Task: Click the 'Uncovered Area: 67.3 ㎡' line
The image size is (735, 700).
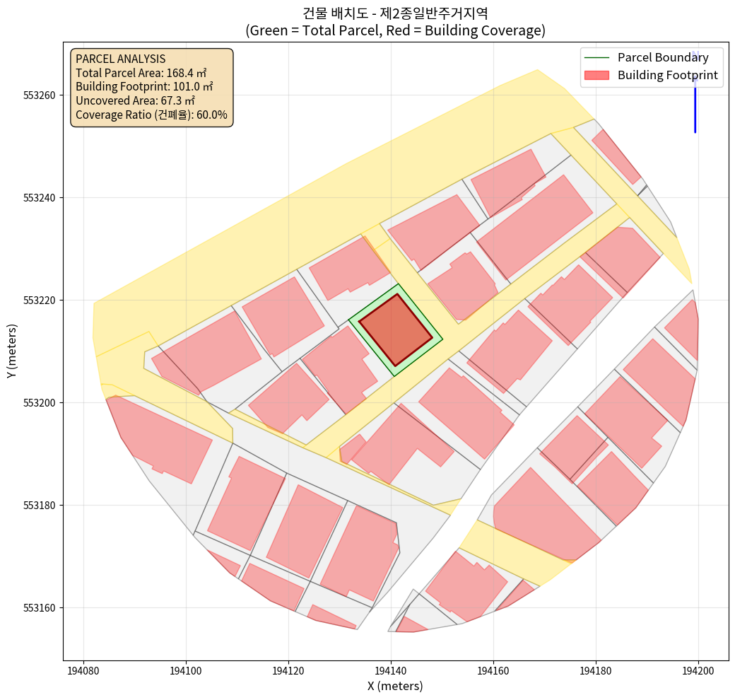Action: [135, 100]
